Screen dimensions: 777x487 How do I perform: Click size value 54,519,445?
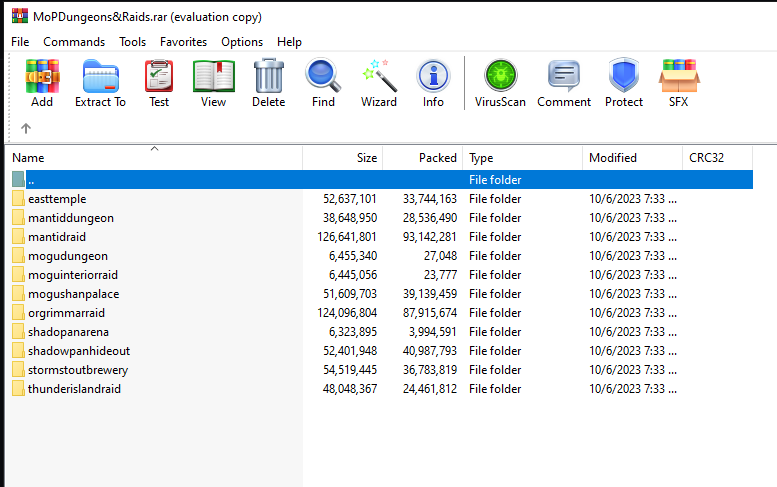coord(350,370)
